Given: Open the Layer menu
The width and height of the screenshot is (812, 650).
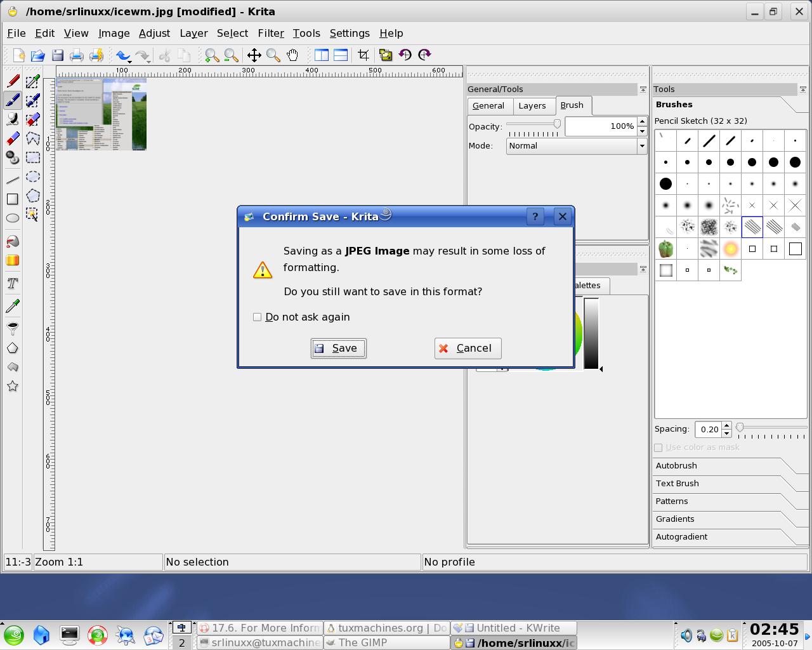Looking at the screenshot, I should 193,33.
